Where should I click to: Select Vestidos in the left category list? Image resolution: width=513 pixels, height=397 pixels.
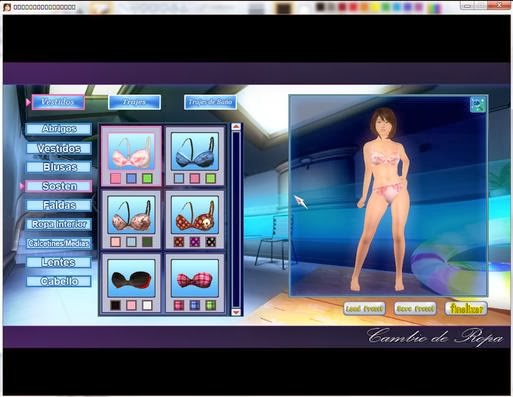59,148
